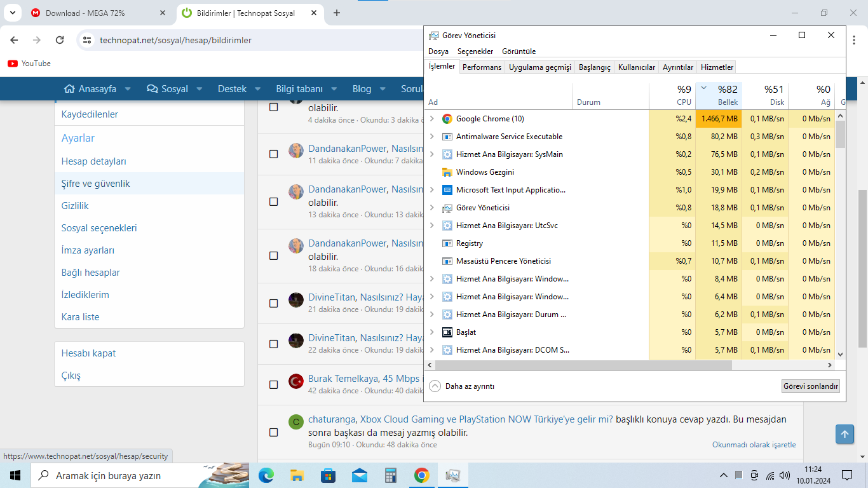Reload the page in Chrome
The image size is (868, 488).
(x=60, y=40)
